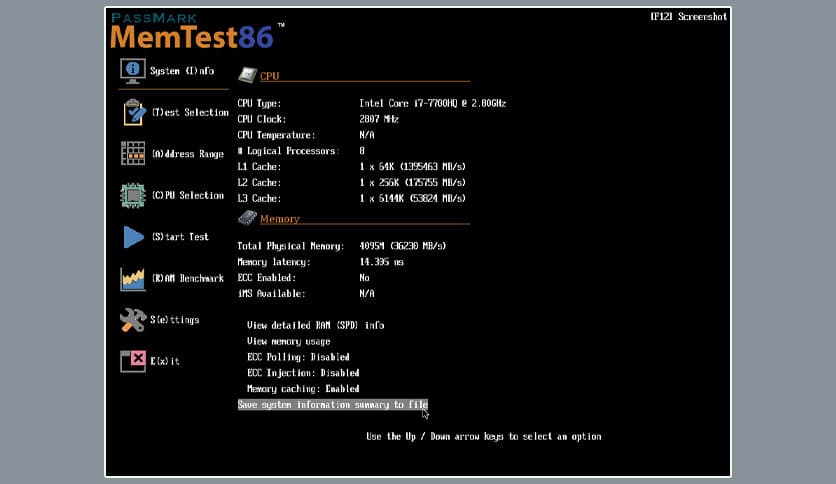Choose the E(x)it menu label
Image resolution: width=836 pixels, height=484 pixels.
point(165,361)
